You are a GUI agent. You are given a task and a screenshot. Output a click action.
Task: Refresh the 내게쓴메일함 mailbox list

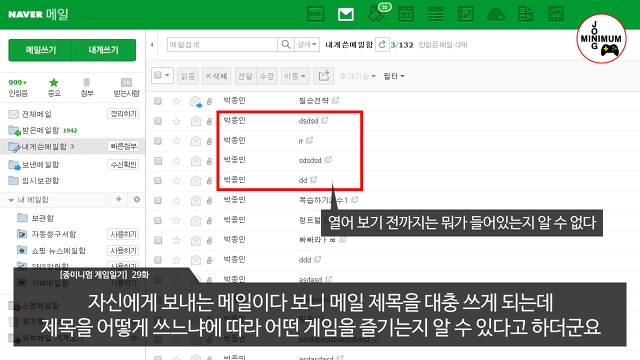pyautogui.click(x=382, y=44)
